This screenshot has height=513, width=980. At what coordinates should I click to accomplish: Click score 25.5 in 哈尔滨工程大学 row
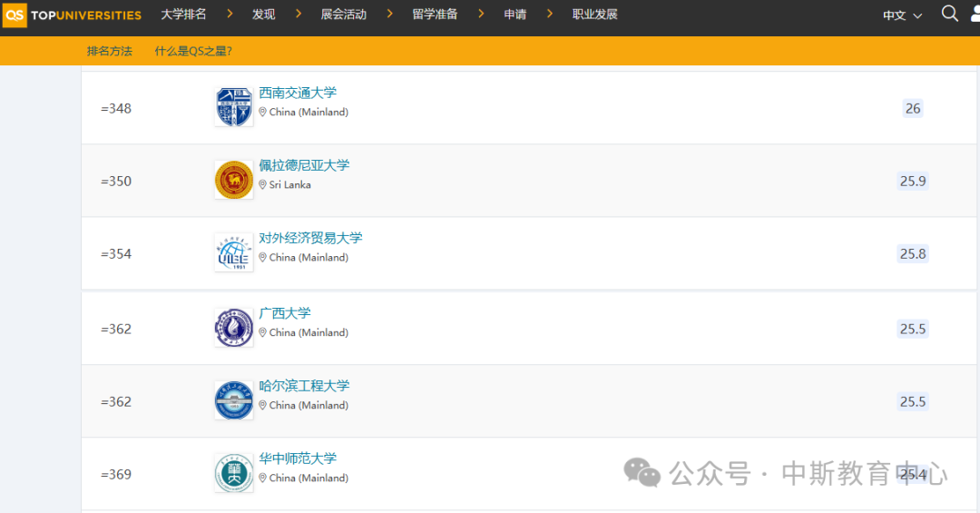[x=913, y=401]
